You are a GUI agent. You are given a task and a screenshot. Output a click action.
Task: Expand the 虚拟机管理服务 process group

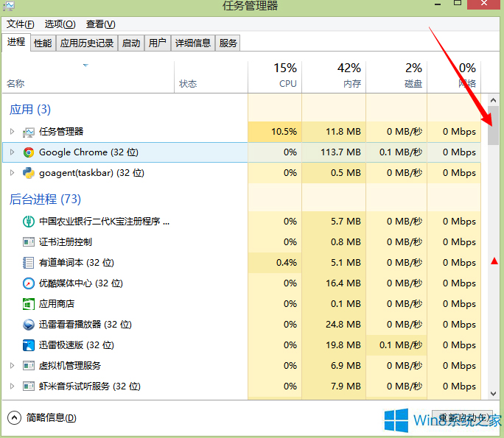[x=12, y=365]
